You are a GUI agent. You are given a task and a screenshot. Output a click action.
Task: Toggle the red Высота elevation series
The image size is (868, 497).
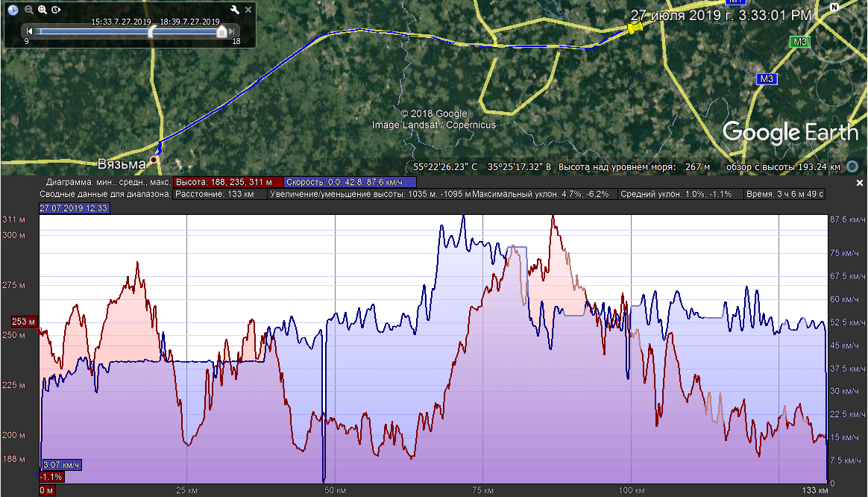click(228, 182)
